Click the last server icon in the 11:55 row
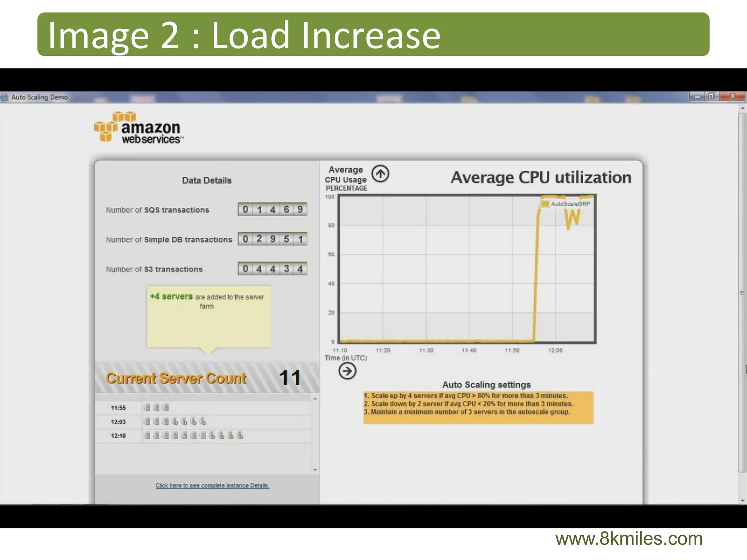The image size is (747, 560). [x=166, y=408]
